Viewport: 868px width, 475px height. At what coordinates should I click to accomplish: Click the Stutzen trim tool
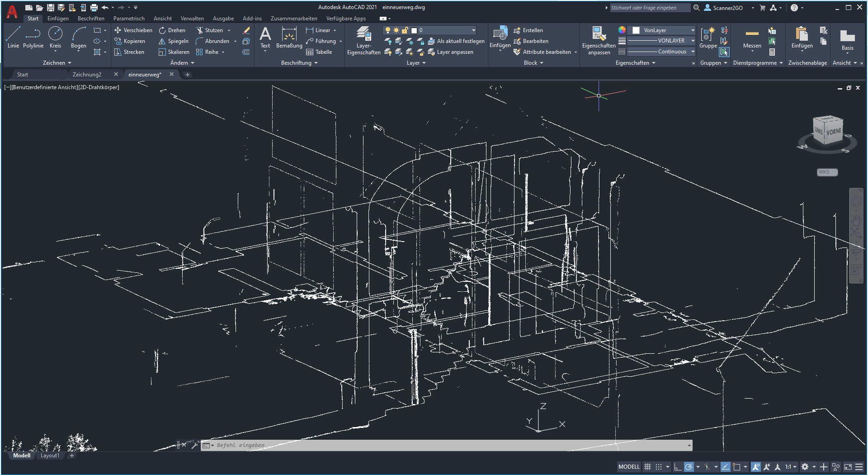coord(210,30)
